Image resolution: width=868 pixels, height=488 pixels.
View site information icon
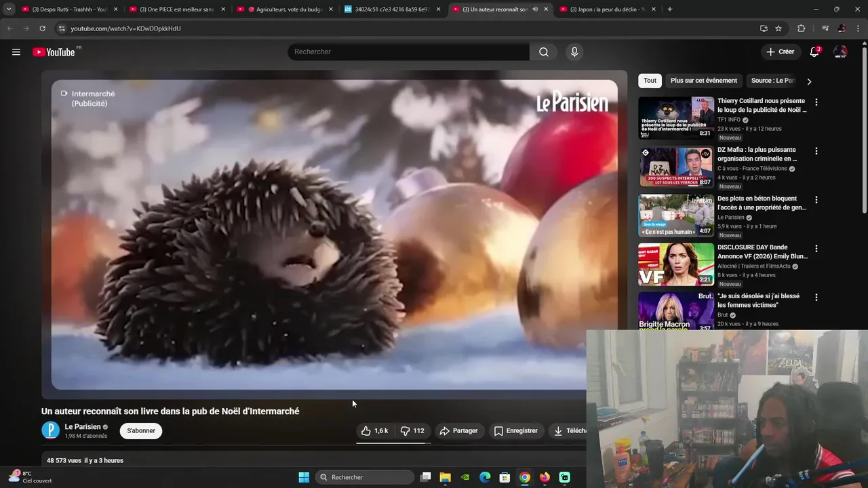coord(62,28)
